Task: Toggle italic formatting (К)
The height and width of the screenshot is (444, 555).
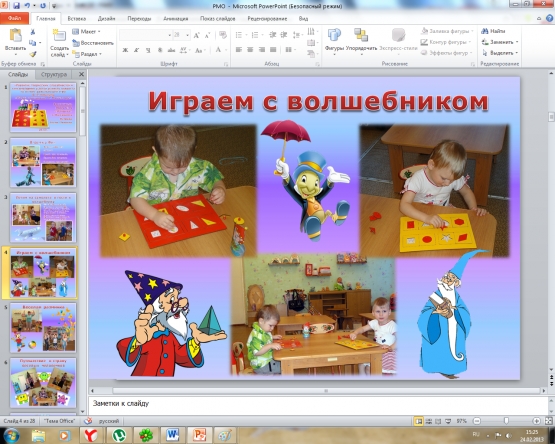Action: tap(136, 50)
